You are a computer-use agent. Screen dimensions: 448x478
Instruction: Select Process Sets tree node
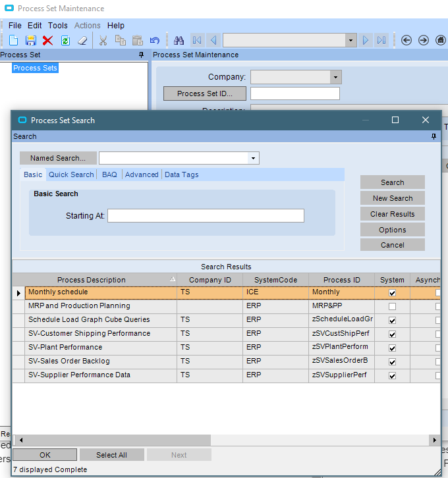click(35, 68)
